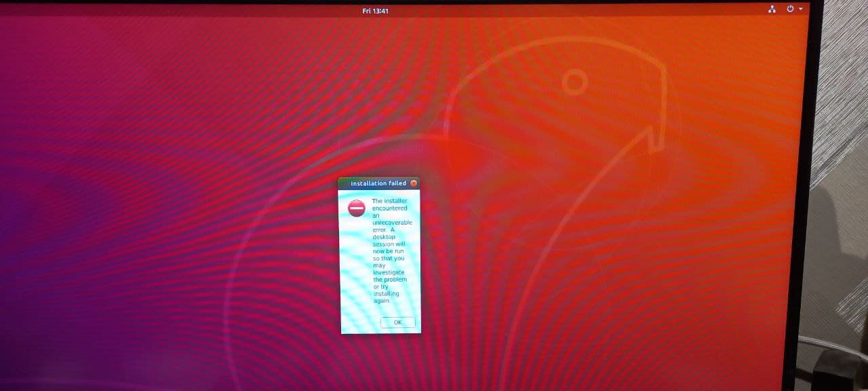Open the power icon in top bar
The image size is (868, 391).
coord(790,9)
